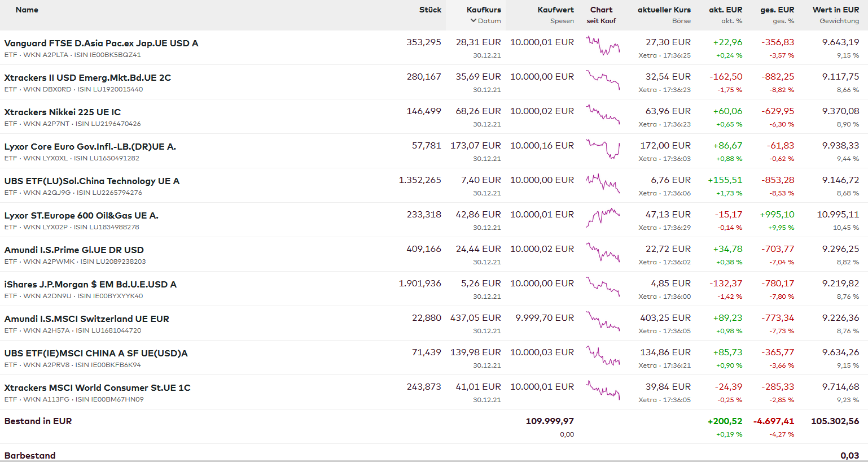This screenshot has width=868, height=462.
Task: Select the 'seit Kauf' chart period label
Action: click(601, 21)
